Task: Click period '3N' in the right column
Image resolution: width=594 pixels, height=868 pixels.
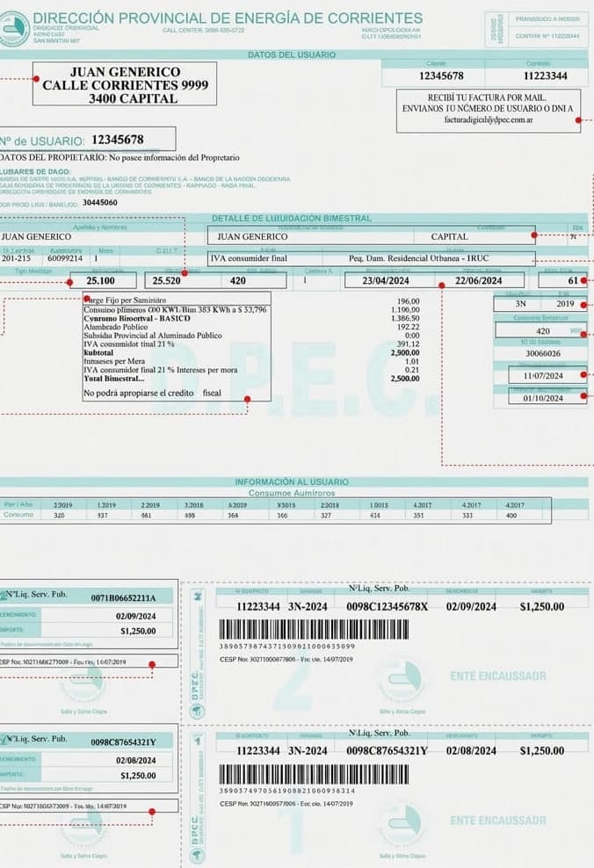Action: click(x=520, y=304)
